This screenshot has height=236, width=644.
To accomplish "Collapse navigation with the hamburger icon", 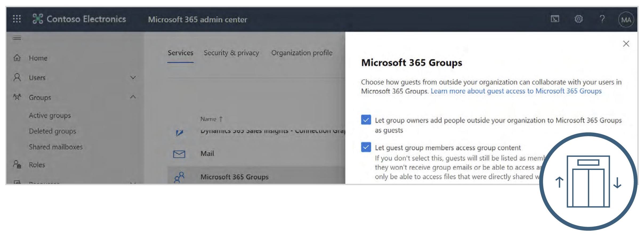I will tap(17, 38).
